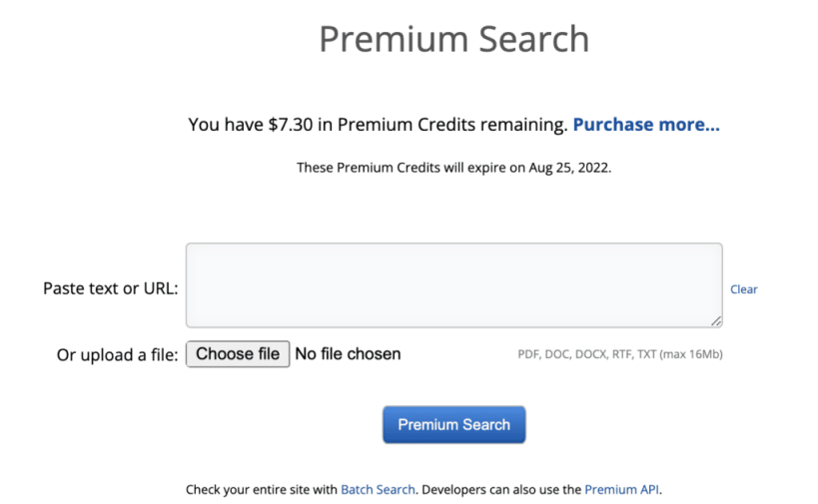This screenshot has width=818, height=504.
Task: Run the blue Premium Search button
Action: (x=453, y=424)
